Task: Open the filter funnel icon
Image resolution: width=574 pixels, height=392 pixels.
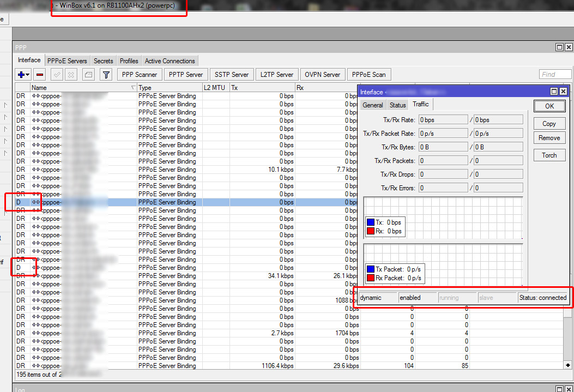Action: (106, 75)
